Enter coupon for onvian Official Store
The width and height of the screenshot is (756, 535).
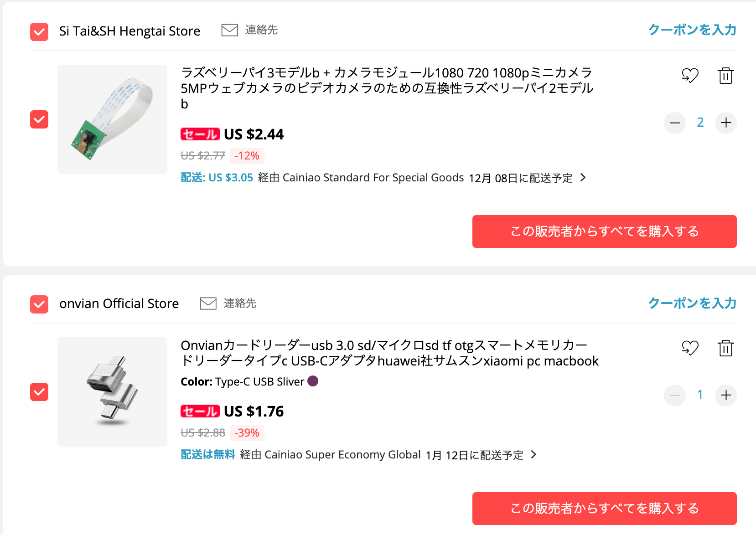(x=692, y=303)
